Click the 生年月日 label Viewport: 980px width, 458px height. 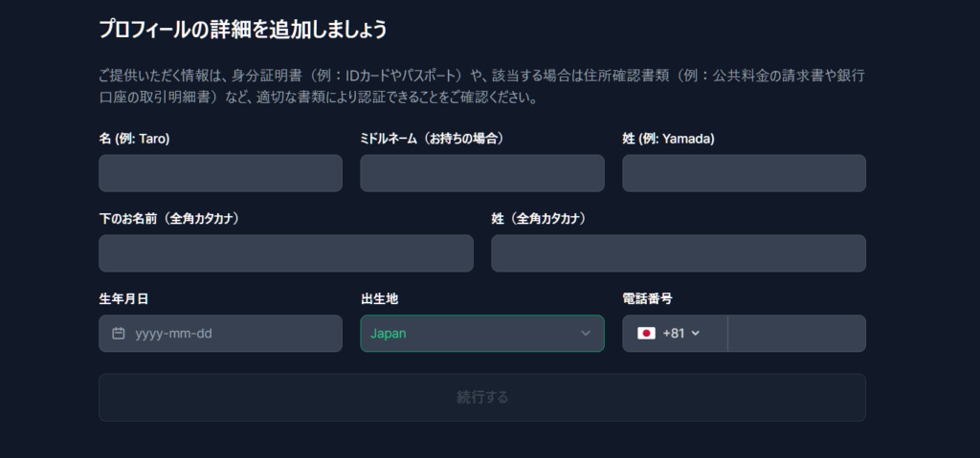click(123, 299)
